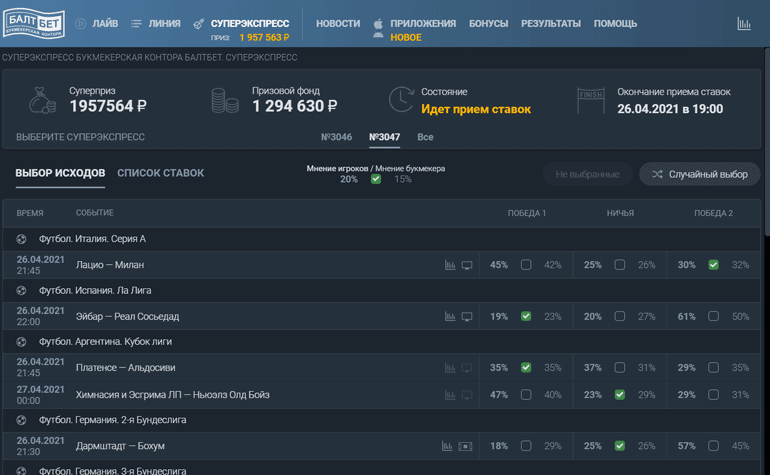Image resolution: width=770 pixels, height=475 pixels.
Task: Click Платенсе — Альдосиви event name
Action: click(125, 367)
